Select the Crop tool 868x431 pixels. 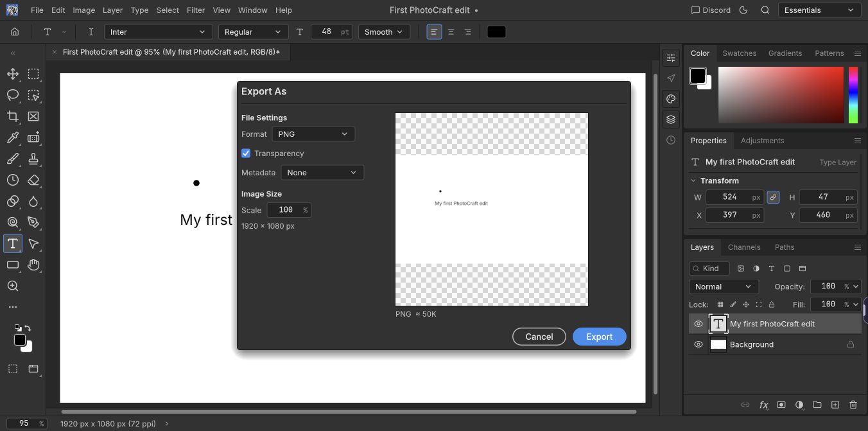click(x=13, y=116)
